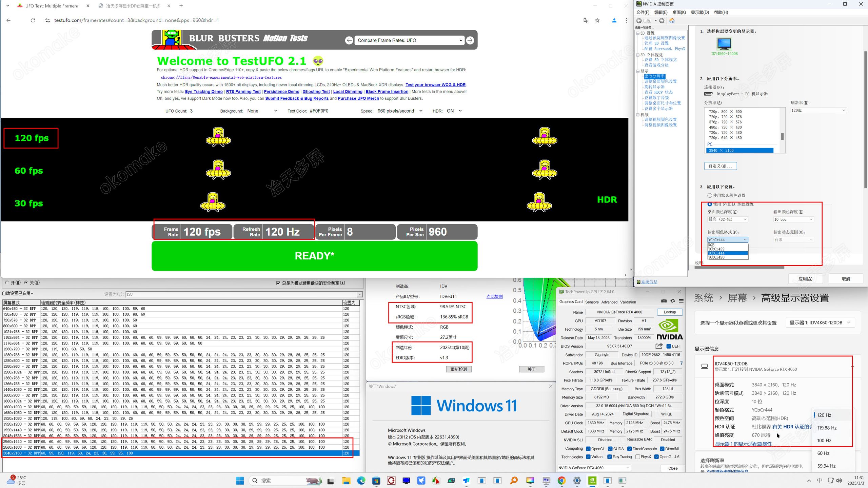The image size is (868, 488).
Task: Toggle the OpenCL checkbox
Action: (x=588, y=449)
